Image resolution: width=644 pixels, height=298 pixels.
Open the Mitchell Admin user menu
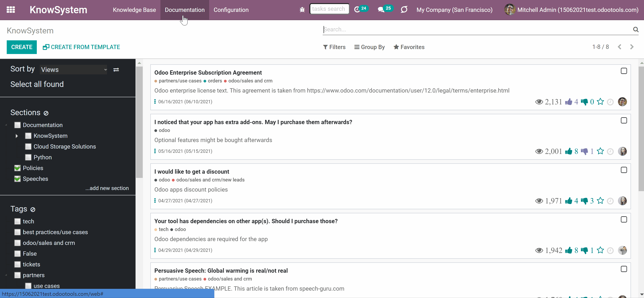(x=571, y=10)
